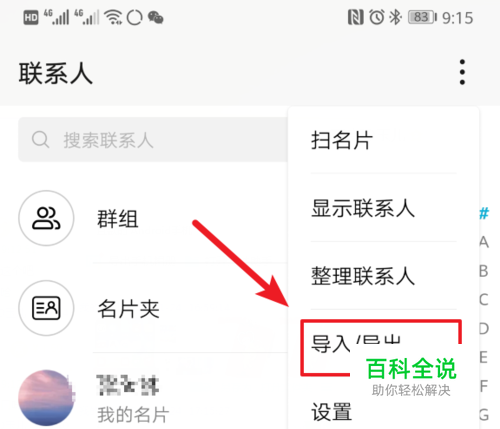Open the 名片夹 list entry
500x429 pixels.
pyautogui.click(x=153, y=308)
